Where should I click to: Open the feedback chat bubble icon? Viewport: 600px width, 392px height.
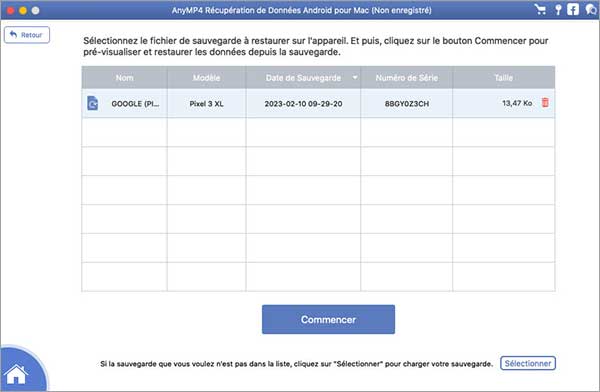click(x=591, y=10)
